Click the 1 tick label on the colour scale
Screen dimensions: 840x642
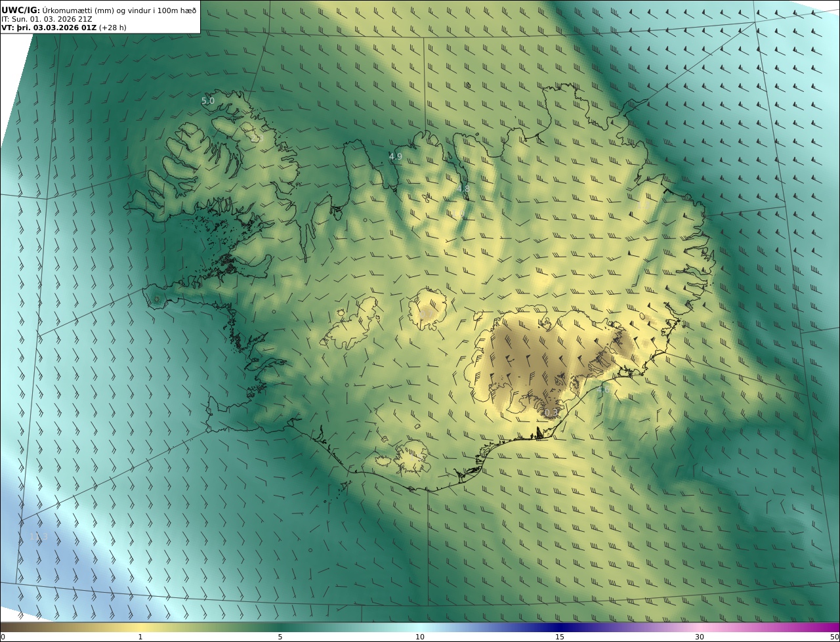(140, 637)
